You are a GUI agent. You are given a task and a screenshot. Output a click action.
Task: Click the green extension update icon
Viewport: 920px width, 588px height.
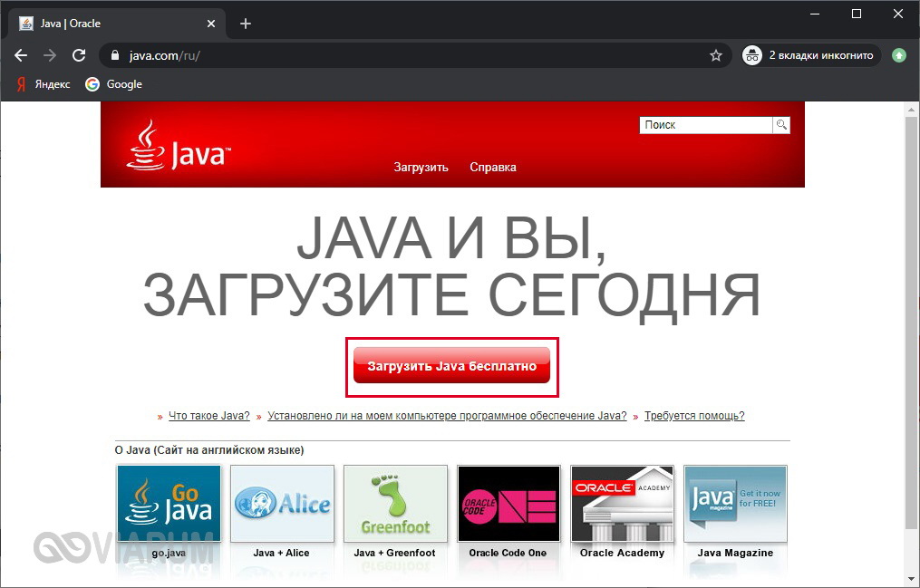click(898, 55)
